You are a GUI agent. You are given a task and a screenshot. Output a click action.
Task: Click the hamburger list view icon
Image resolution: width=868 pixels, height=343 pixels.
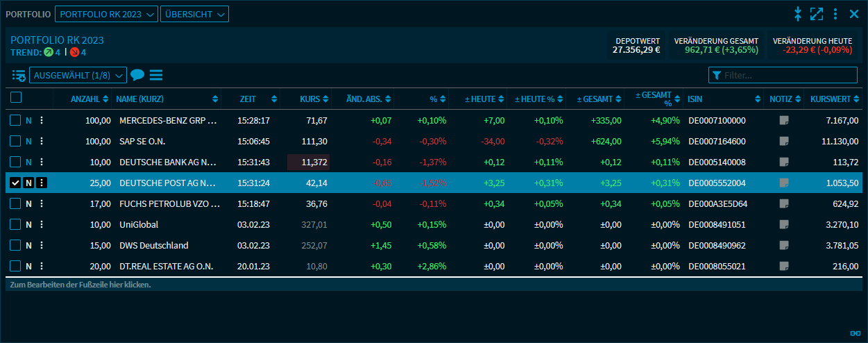(x=156, y=75)
